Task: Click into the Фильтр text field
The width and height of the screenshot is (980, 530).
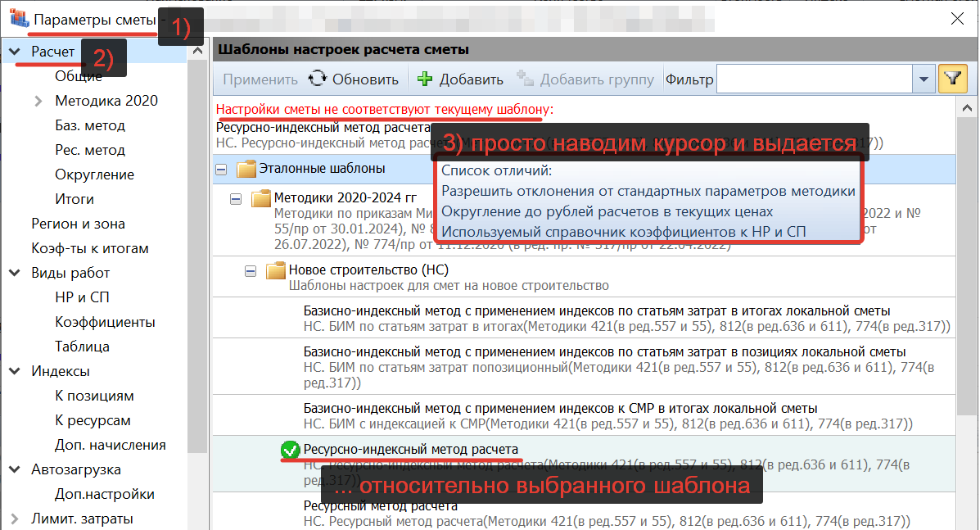Action: (815, 79)
